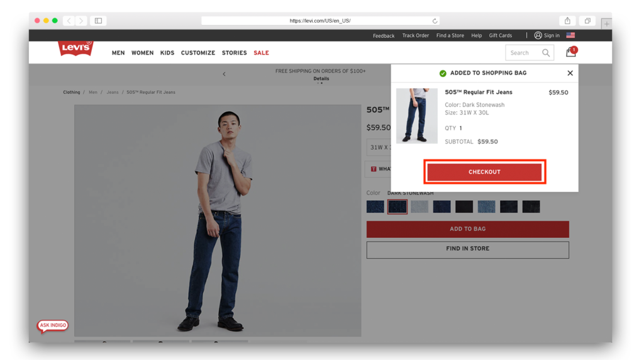Click the Levi's logo
The height and width of the screenshot is (360, 644).
75,48
